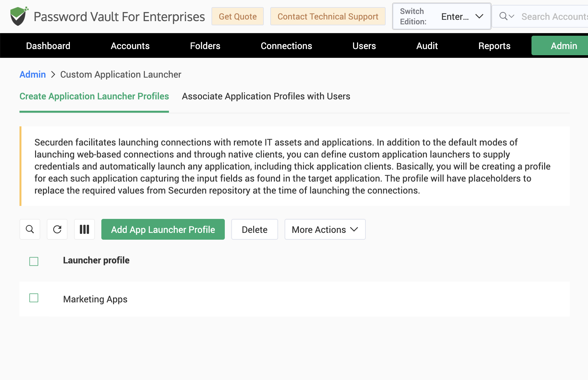Image resolution: width=588 pixels, height=380 pixels.
Task: Open the Marketing Apps profile
Action: pyautogui.click(x=95, y=299)
